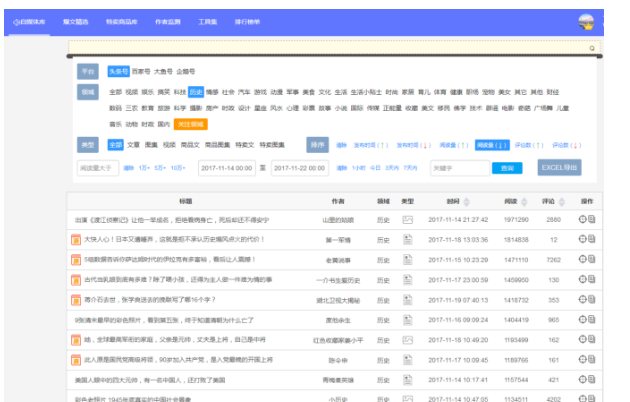Open the start date picker showing 2017-11-14

[x=226, y=168]
